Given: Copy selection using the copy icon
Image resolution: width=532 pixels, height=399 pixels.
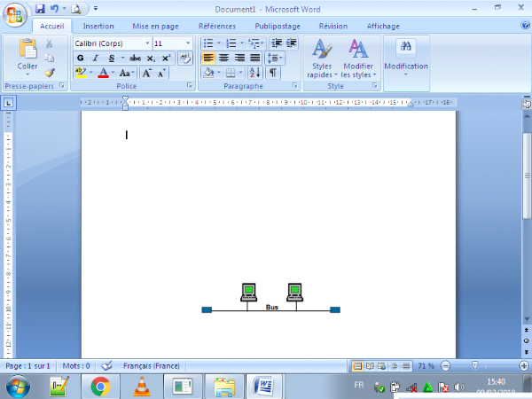Looking at the screenshot, I should click(x=49, y=58).
